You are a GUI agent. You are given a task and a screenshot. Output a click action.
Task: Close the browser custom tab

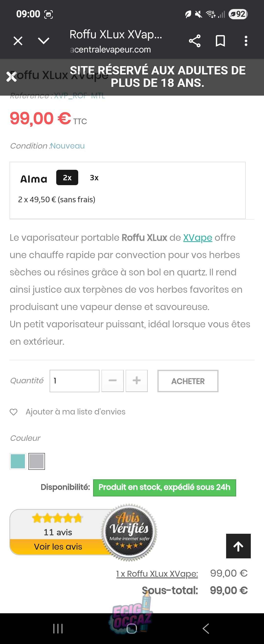coord(18,41)
